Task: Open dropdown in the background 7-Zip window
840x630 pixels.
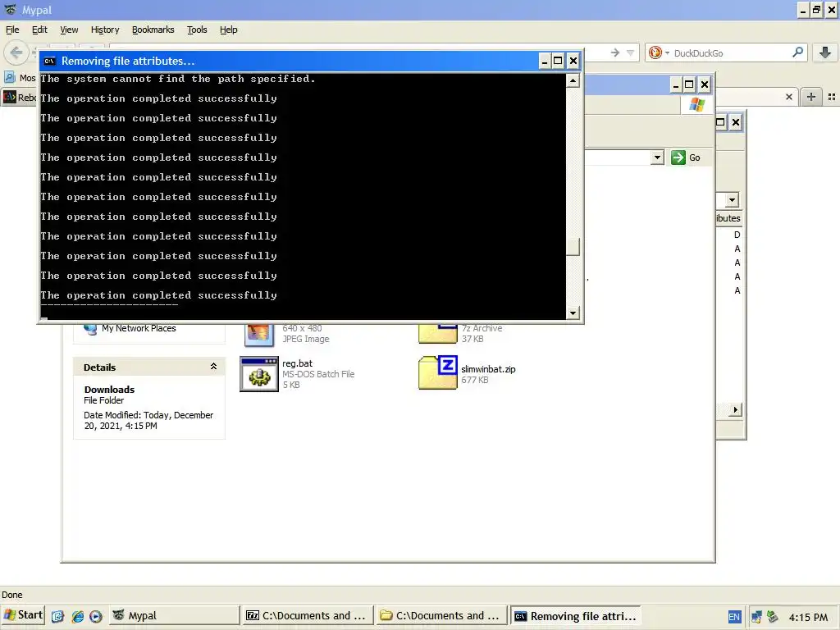Action: click(x=732, y=200)
